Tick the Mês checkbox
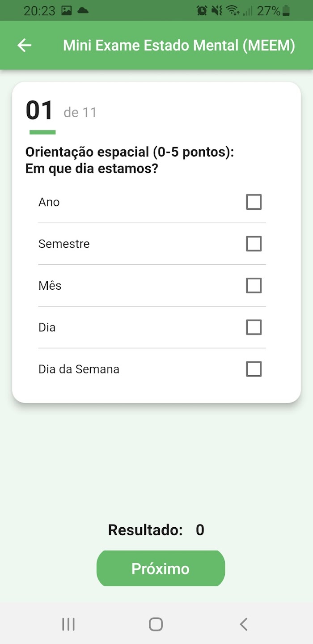The image size is (313, 644). point(254,285)
